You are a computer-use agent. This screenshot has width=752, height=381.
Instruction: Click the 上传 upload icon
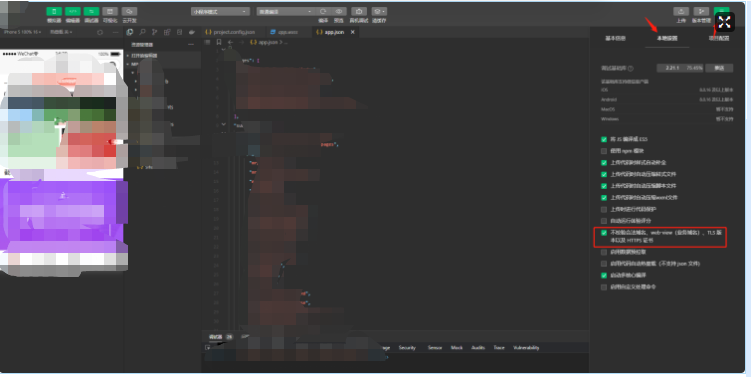[681, 12]
